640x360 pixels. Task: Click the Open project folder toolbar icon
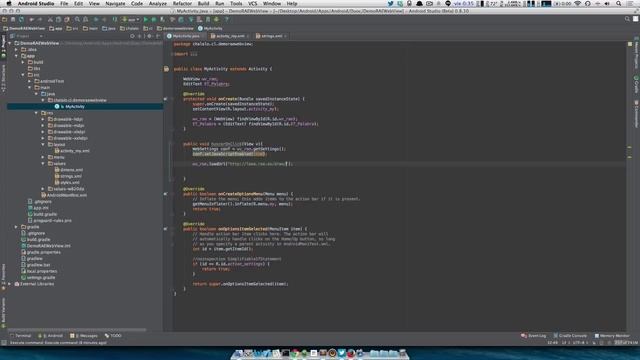(4, 20)
